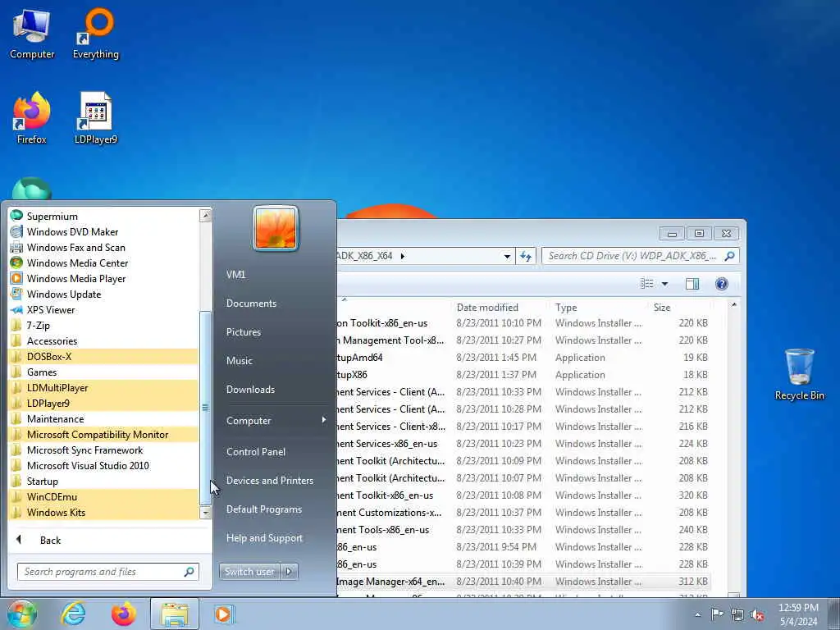Screen dimensions: 840x630
Task: Open Computer from the Start menu
Action: tap(249, 421)
